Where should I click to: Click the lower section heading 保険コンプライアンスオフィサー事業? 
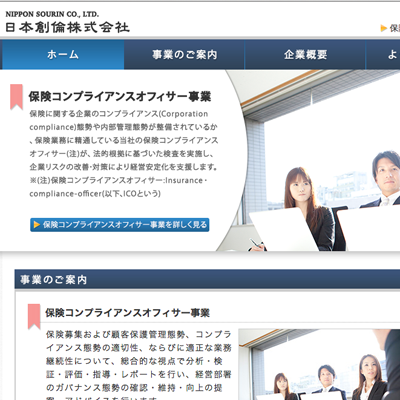[127, 313]
